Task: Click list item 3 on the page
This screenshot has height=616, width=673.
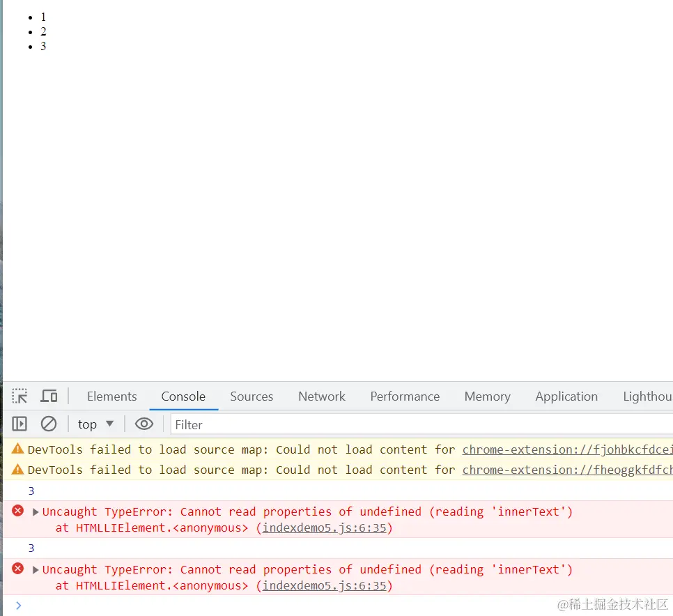Action: [x=43, y=46]
